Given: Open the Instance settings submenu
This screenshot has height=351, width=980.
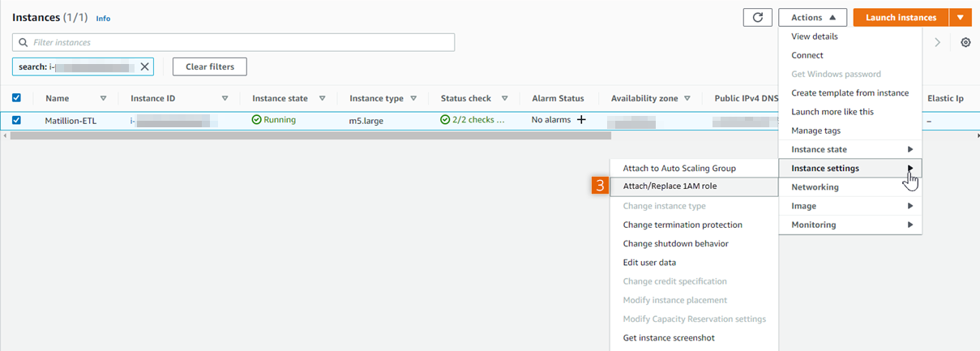Looking at the screenshot, I should [x=850, y=169].
